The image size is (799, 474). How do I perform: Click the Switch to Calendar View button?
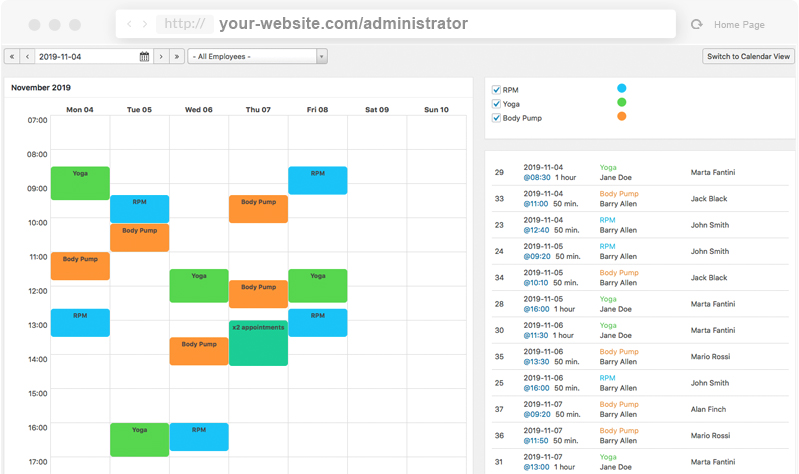[748, 57]
